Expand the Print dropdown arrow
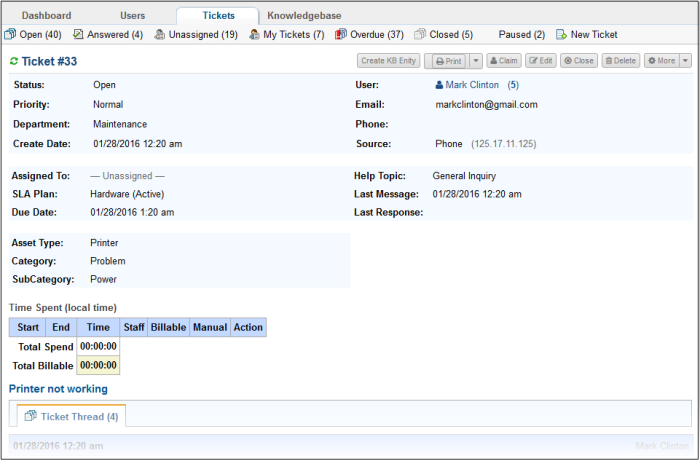 [476, 61]
